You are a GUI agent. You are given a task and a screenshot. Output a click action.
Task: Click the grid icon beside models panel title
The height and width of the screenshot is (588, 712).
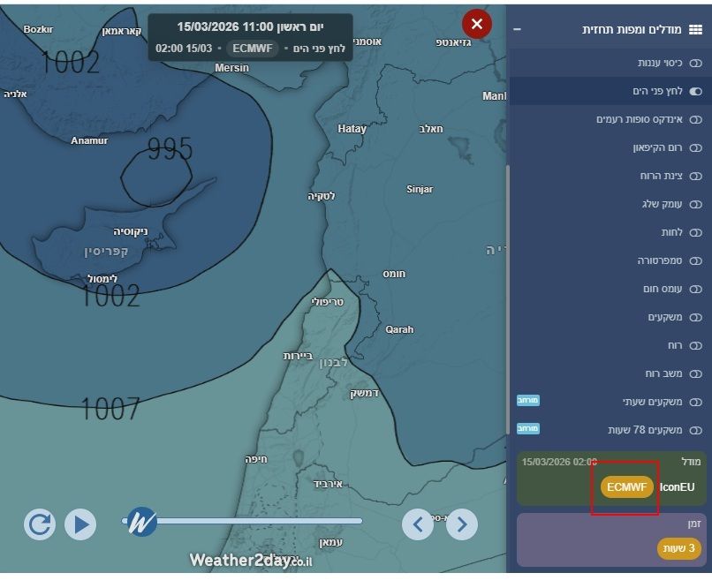695,29
